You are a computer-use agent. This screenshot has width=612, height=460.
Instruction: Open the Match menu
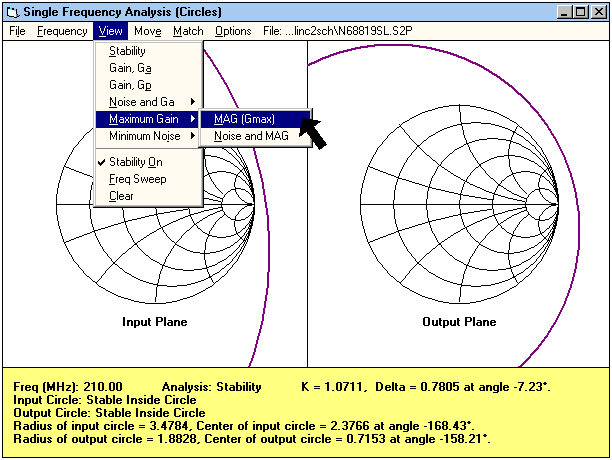(188, 31)
